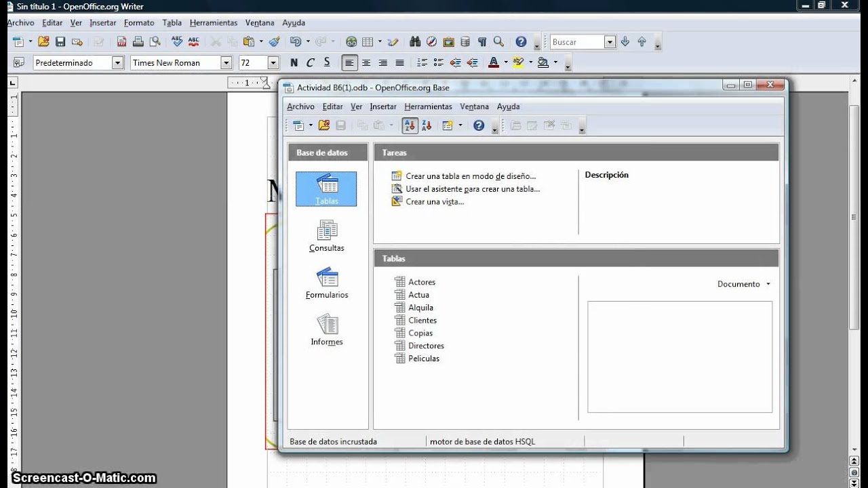The height and width of the screenshot is (488, 868).
Task: Click the Undo arrow in Writer toolbar
Action: 295,41
